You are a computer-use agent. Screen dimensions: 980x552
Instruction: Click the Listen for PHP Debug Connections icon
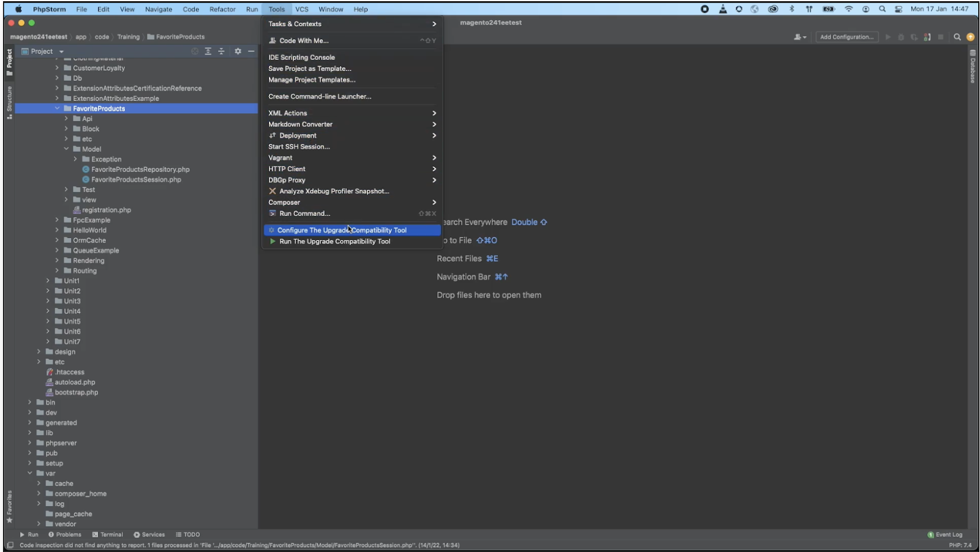(x=927, y=37)
